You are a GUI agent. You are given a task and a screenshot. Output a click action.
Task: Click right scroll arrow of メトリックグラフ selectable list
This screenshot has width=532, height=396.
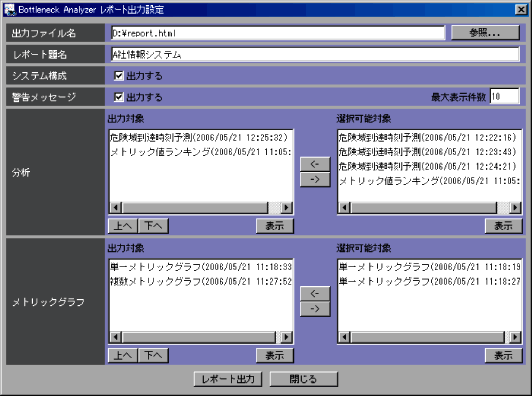point(515,337)
